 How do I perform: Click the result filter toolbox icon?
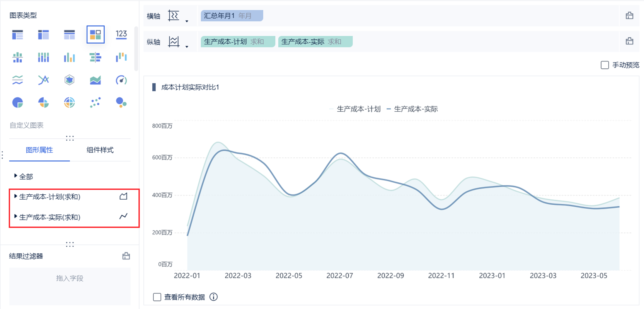pyautogui.click(x=126, y=256)
